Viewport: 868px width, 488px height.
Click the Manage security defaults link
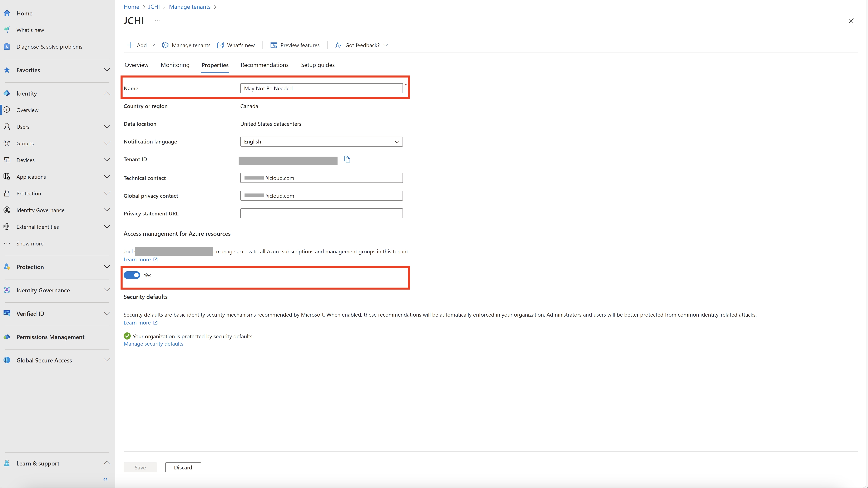153,343
